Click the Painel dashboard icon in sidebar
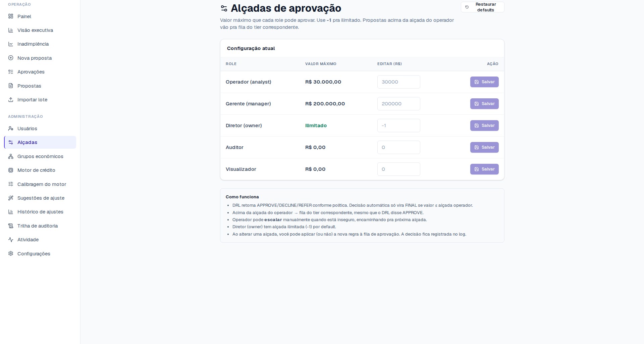644x344 pixels. click(x=11, y=16)
